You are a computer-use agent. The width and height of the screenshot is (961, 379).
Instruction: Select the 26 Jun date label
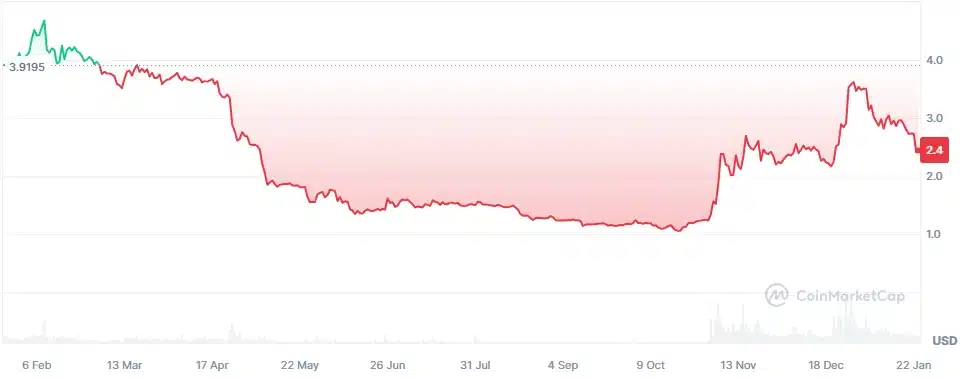(x=387, y=365)
